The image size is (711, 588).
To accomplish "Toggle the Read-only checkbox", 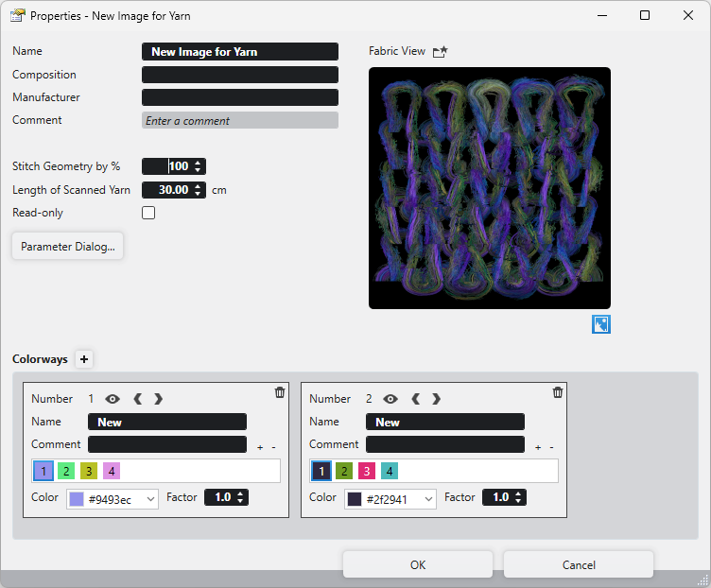I will pyautogui.click(x=148, y=213).
